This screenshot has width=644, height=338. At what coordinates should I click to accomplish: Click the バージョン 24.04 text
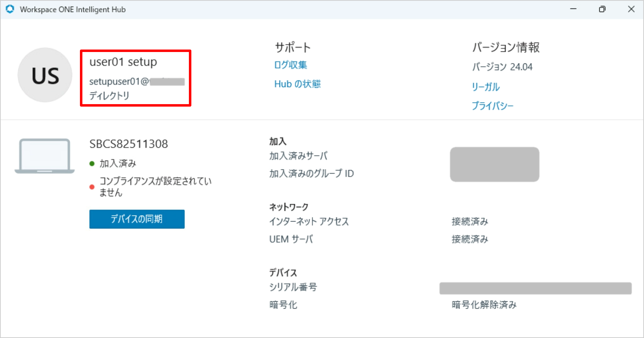(x=502, y=67)
